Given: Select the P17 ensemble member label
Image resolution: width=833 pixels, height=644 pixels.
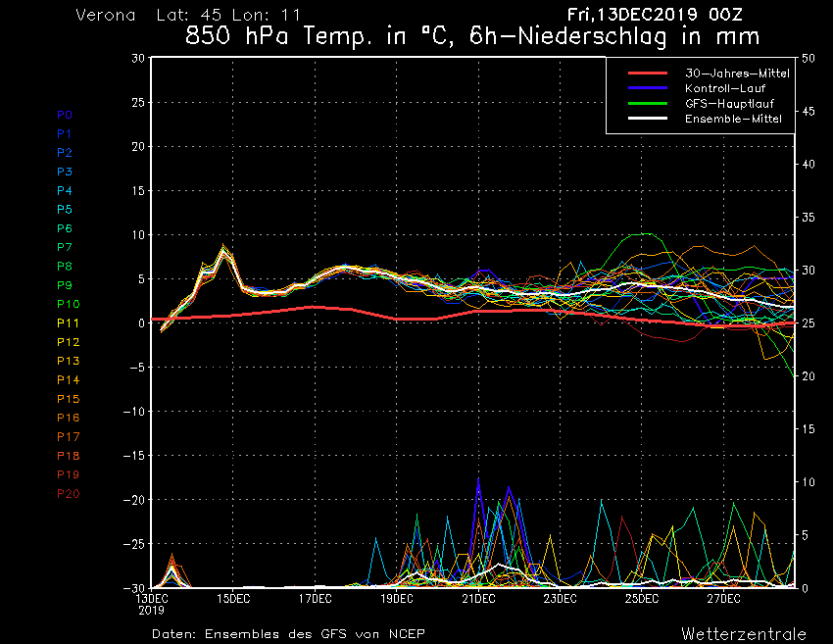Looking at the screenshot, I should click(68, 437).
